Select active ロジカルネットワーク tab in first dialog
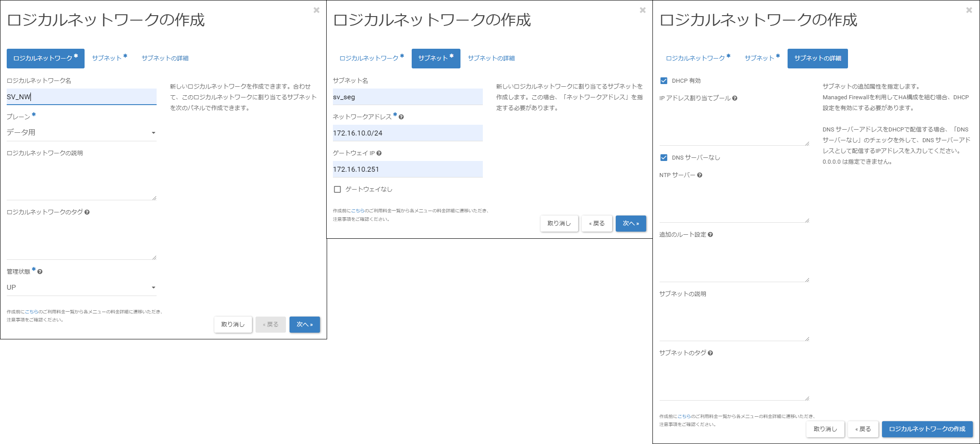The height and width of the screenshot is (444, 980). [46, 59]
